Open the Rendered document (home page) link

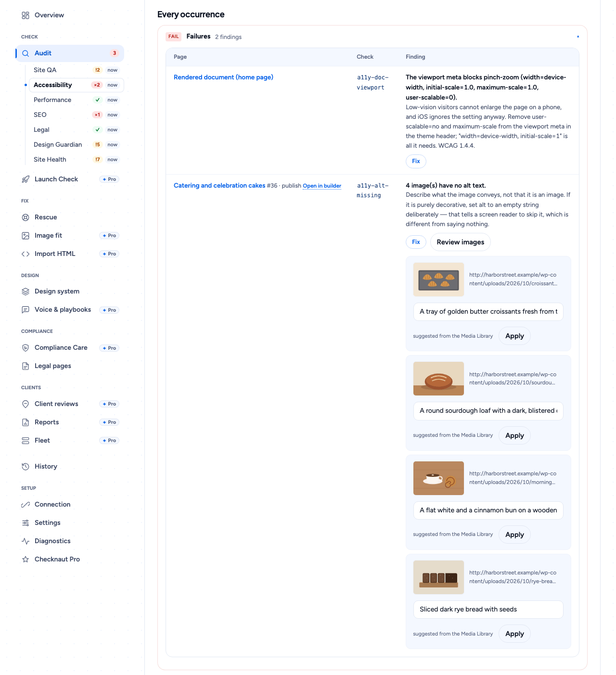(x=223, y=77)
